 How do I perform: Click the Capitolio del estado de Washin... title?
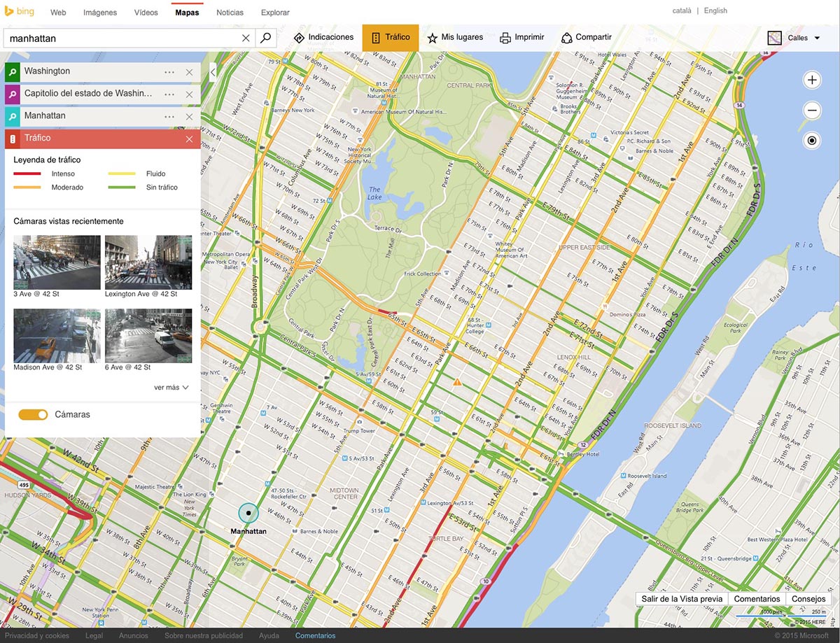point(88,94)
